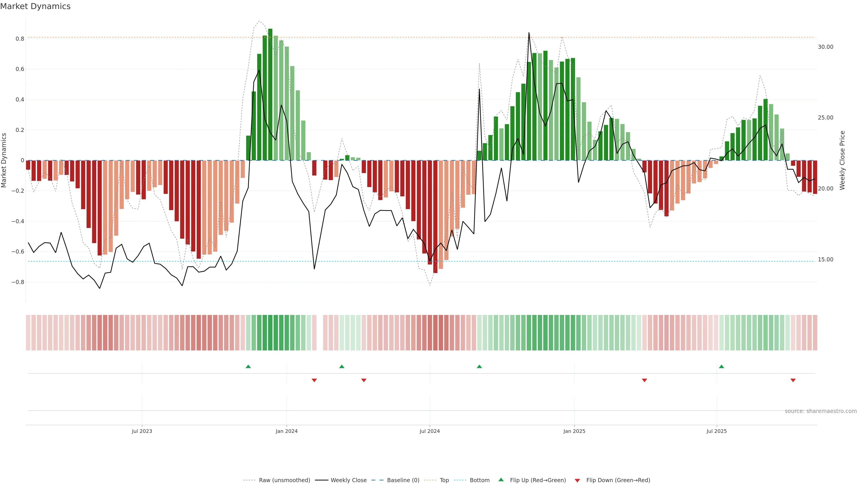868x488 pixels.
Task: Click Flip Down marker between Jan 2025 and Jul 2025
Action: (644, 380)
